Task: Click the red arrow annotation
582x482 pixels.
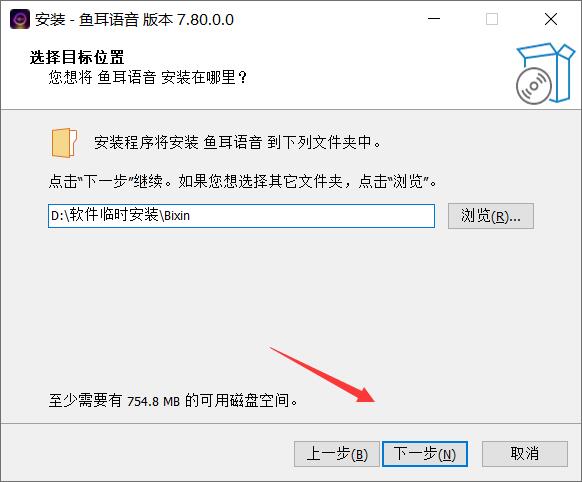Action: point(323,375)
